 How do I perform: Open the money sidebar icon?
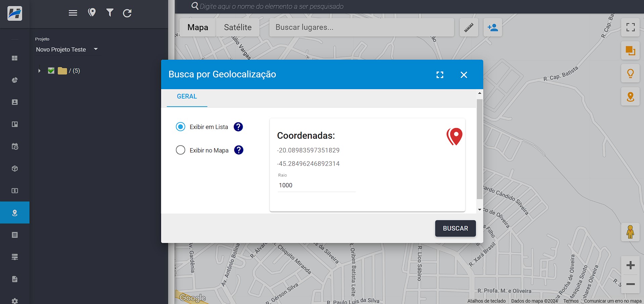click(15, 191)
